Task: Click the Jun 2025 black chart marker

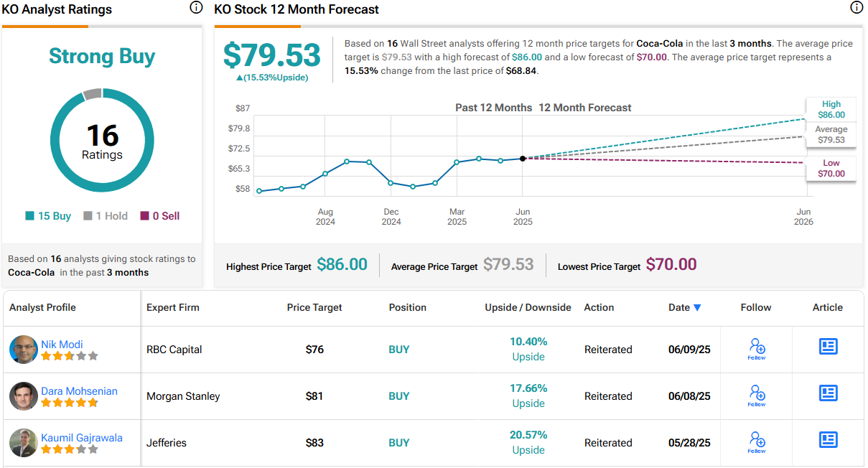Action: click(x=523, y=158)
